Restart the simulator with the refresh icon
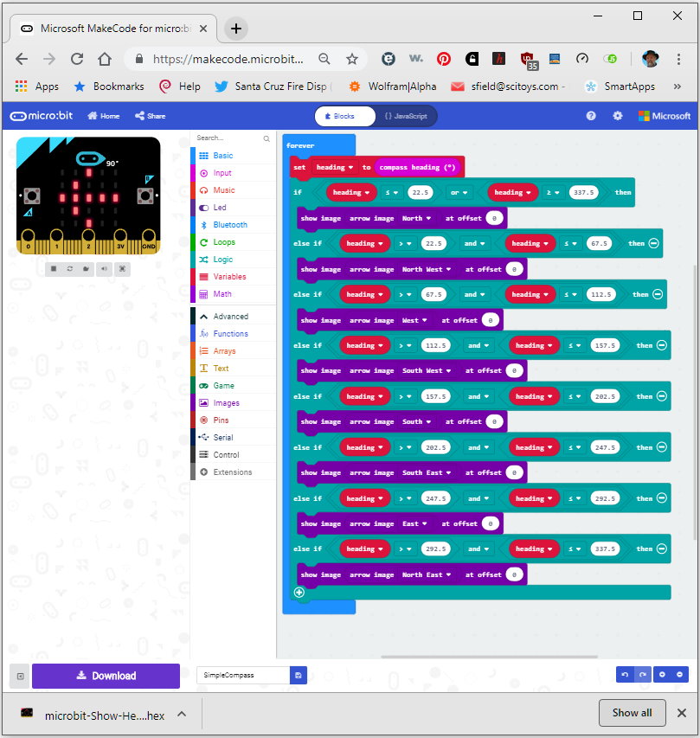Image resolution: width=700 pixels, height=738 pixels. [70, 268]
